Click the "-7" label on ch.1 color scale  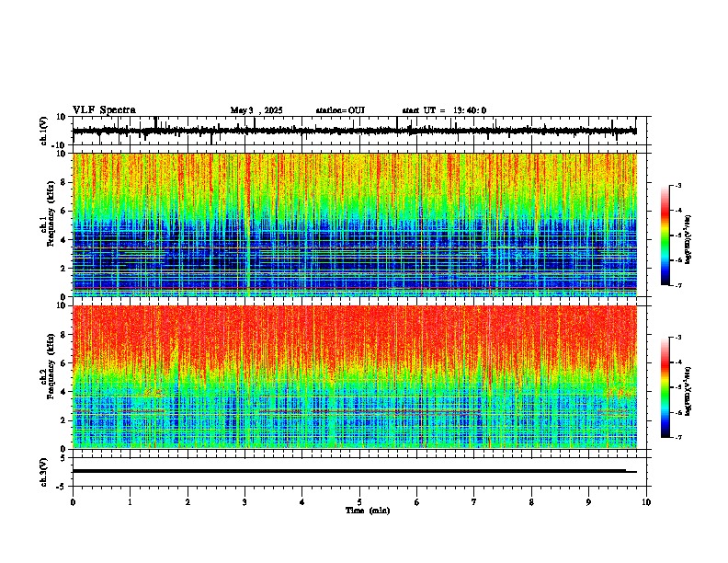click(678, 285)
